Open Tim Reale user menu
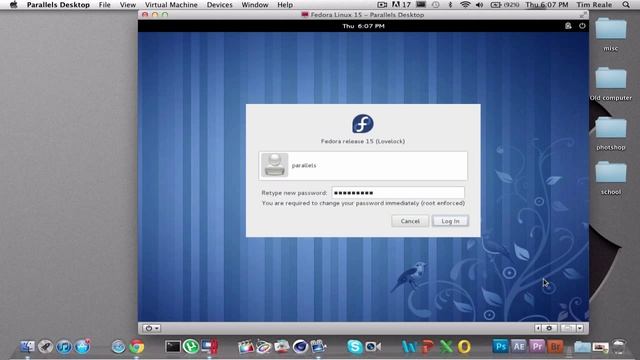This screenshot has height=360, width=640. (594, 5)
